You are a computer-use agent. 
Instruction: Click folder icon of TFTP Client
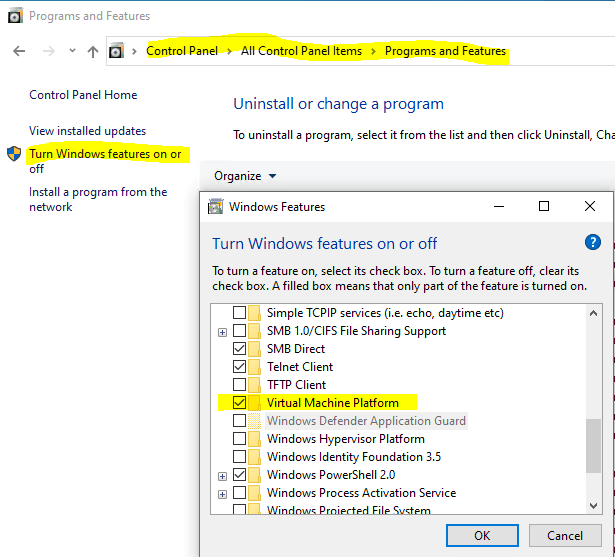(255, 384)
